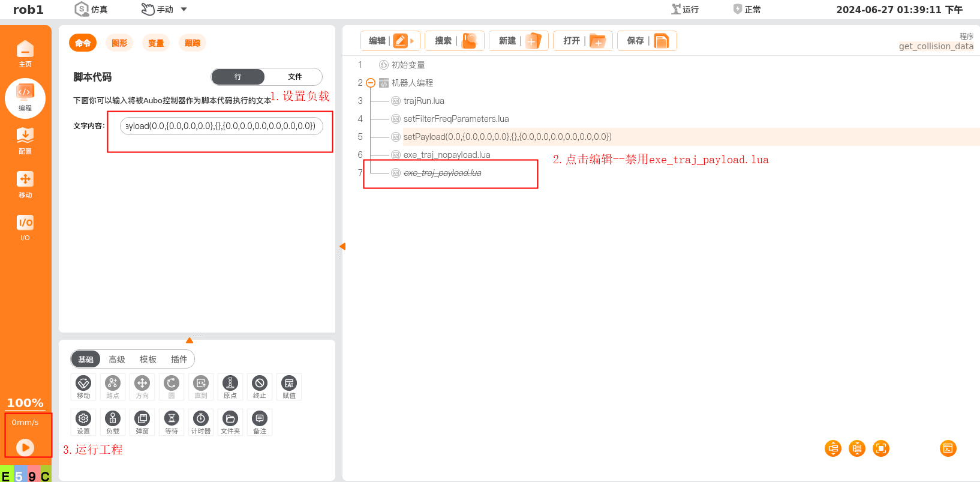980x482 pixels.
Task: Insert a 设置 settings command
Action: click(83, 422)
